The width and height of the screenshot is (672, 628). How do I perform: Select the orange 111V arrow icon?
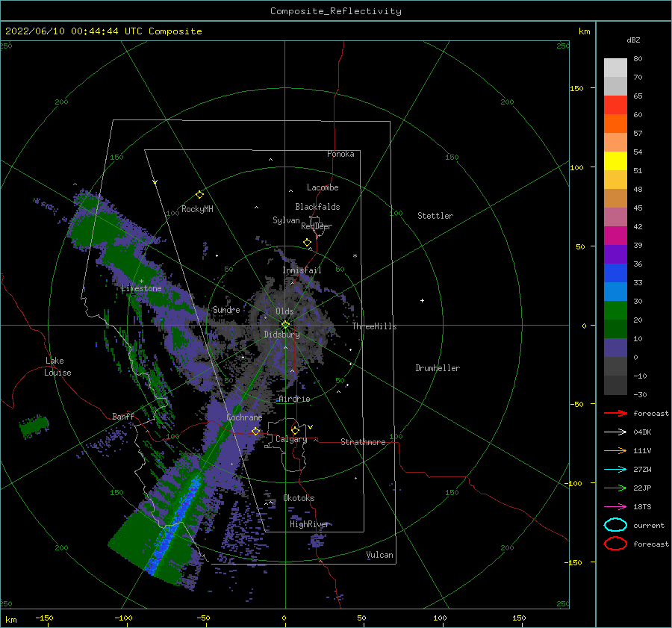(615, 450)
